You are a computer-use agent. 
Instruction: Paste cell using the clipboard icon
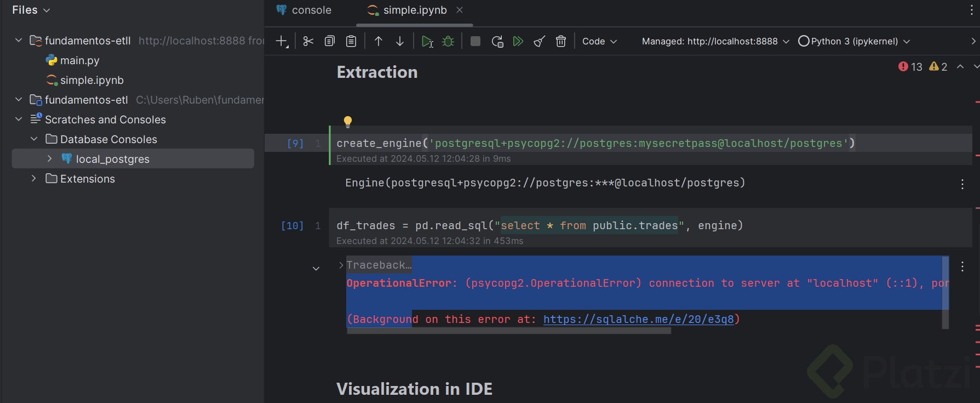351,42
